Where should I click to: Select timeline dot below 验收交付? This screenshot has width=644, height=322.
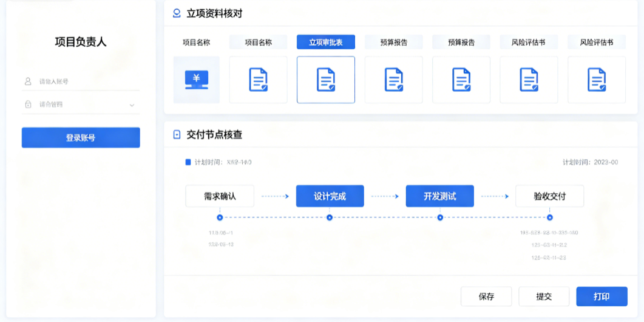(x=550, y=218)
